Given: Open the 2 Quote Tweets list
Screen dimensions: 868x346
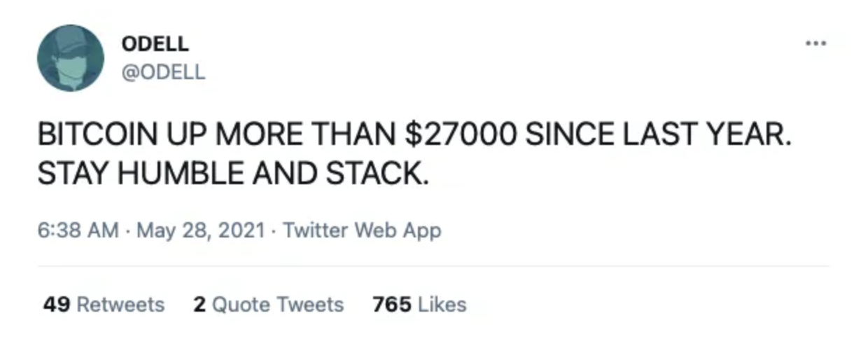Looking at the screenshot, I should pos(268,305).
